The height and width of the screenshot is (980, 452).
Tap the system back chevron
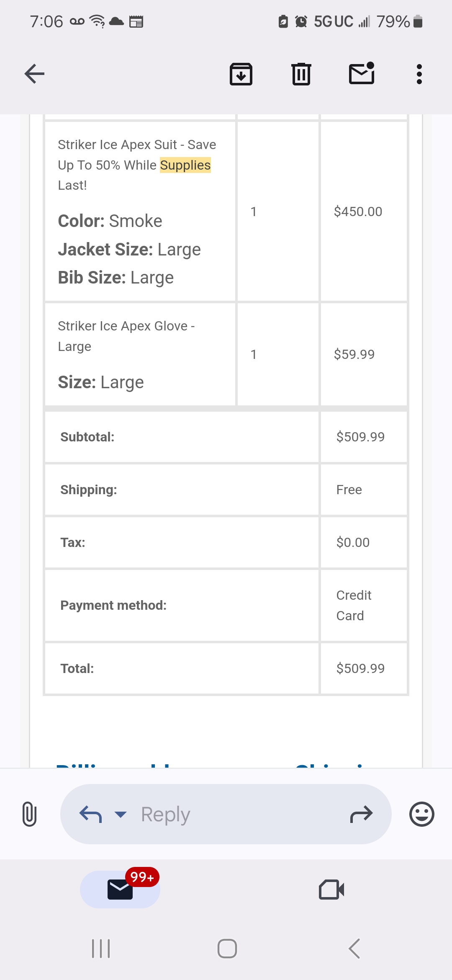click(x=354, y=949)
